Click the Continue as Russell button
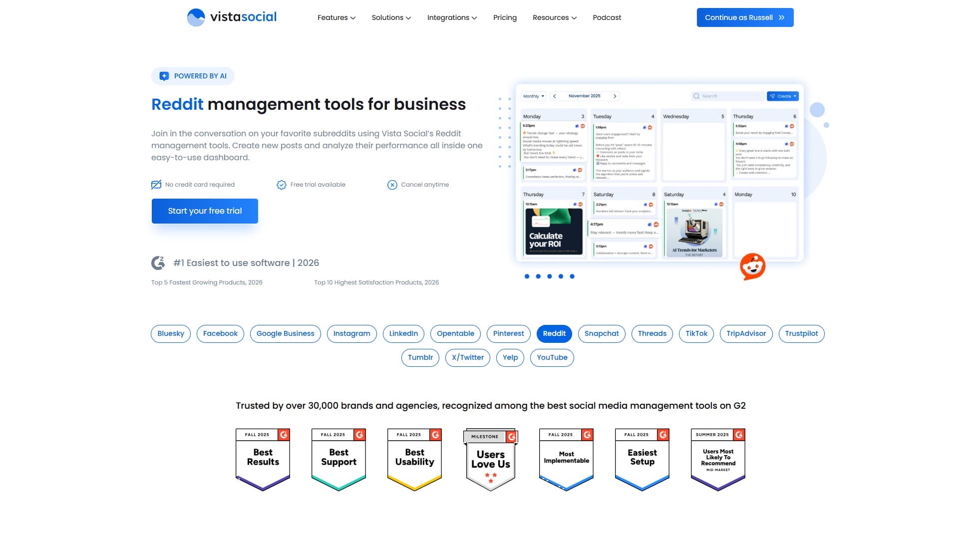Screen dimensions: 980x539 744,17
